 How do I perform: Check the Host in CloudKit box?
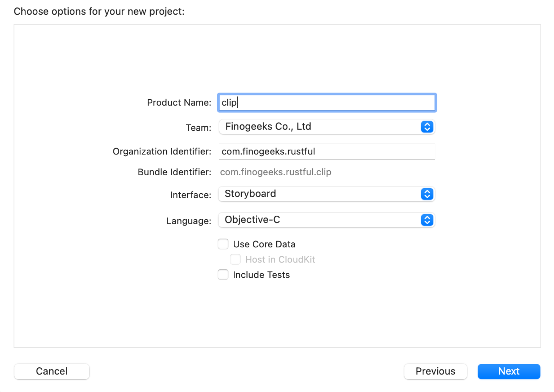pos(235,259)
